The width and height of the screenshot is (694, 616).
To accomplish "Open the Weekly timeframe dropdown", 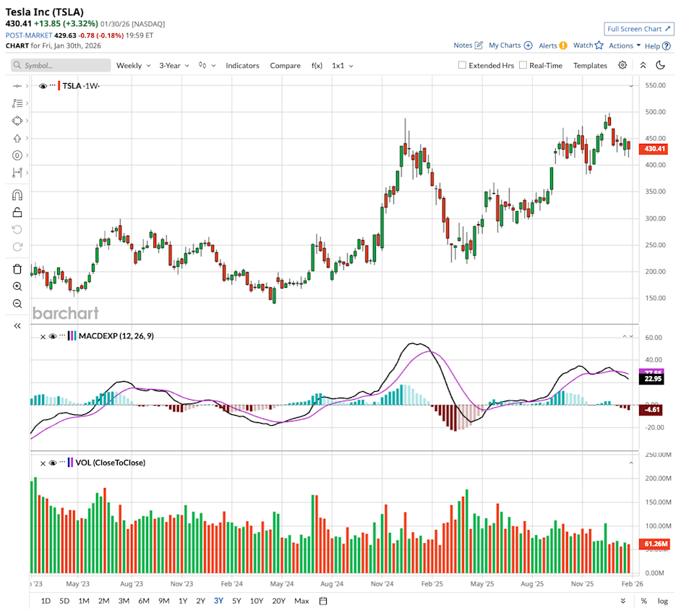I will 133,65.
